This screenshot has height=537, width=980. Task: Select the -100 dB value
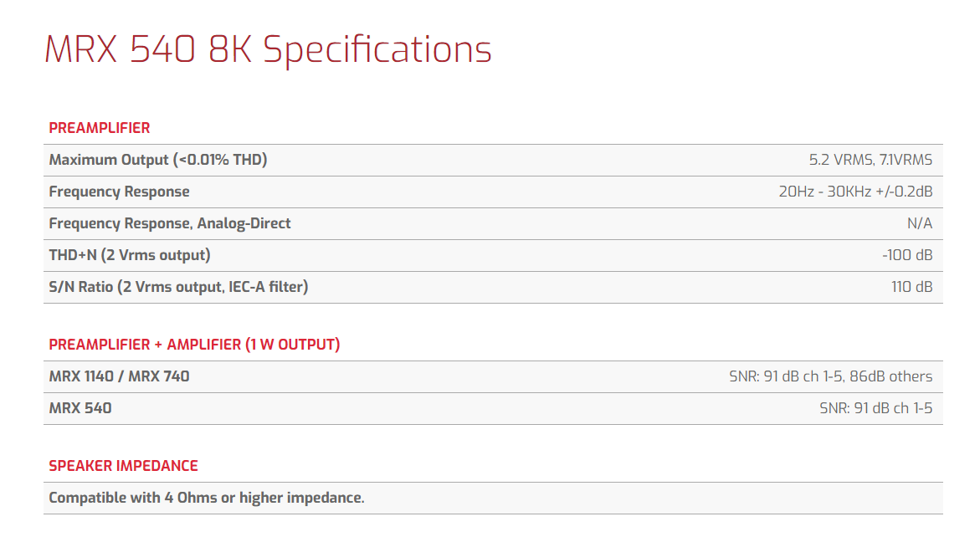907,255
